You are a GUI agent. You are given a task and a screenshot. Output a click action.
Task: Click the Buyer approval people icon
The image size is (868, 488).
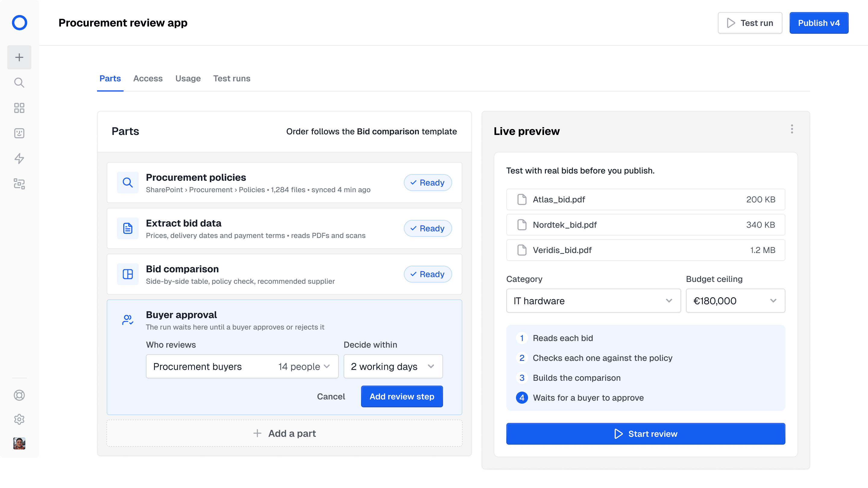point(128,320)
